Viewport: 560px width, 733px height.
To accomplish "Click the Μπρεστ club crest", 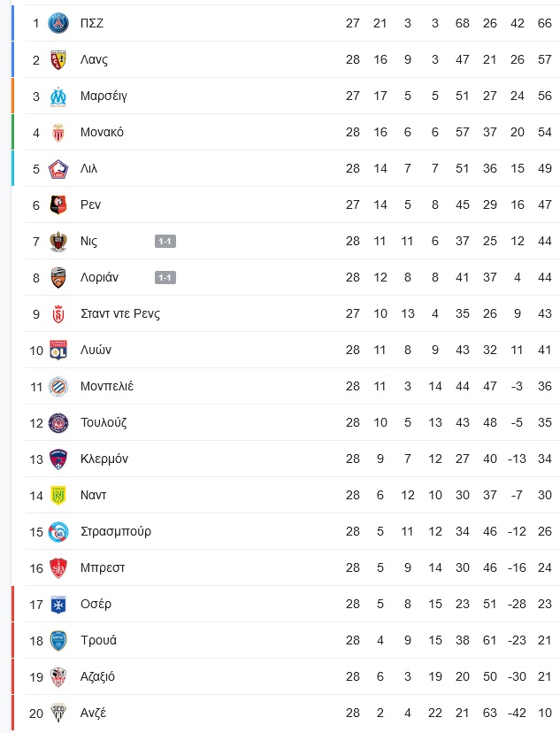I will pos(58,568).
